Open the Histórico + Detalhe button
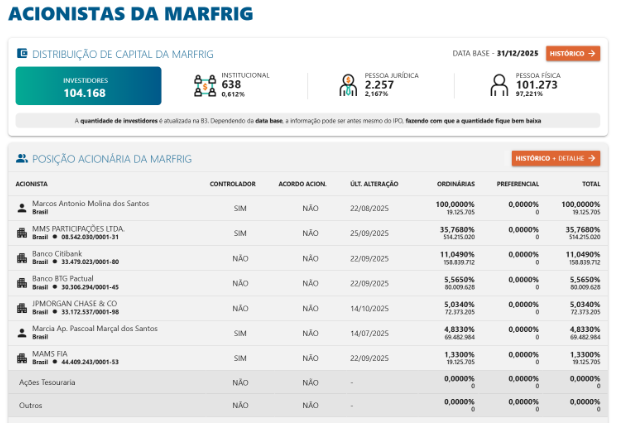 pyautogui.click(x=555, y=158)
